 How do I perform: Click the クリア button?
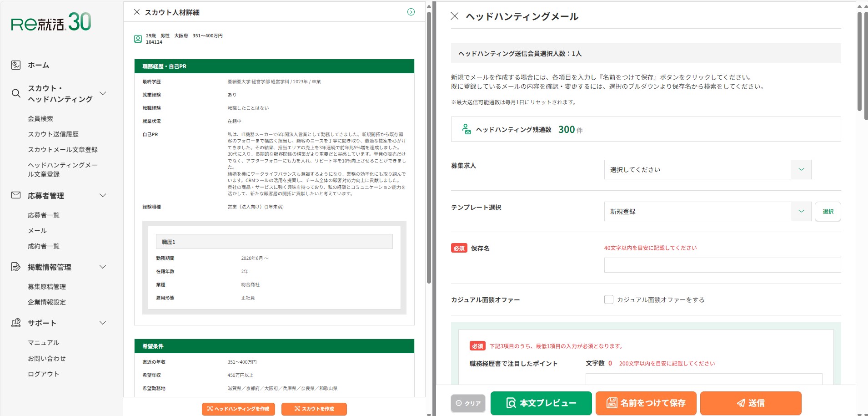point(468,403)
